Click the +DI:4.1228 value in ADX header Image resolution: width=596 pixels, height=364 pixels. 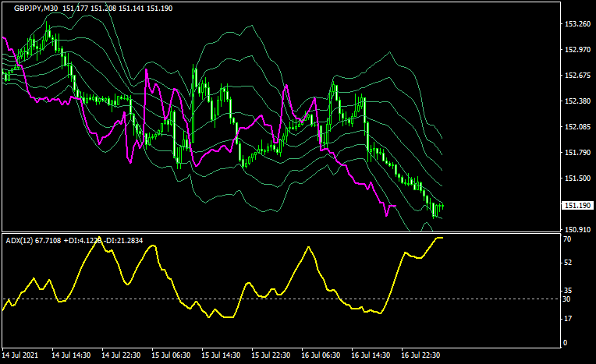(83, 241)
